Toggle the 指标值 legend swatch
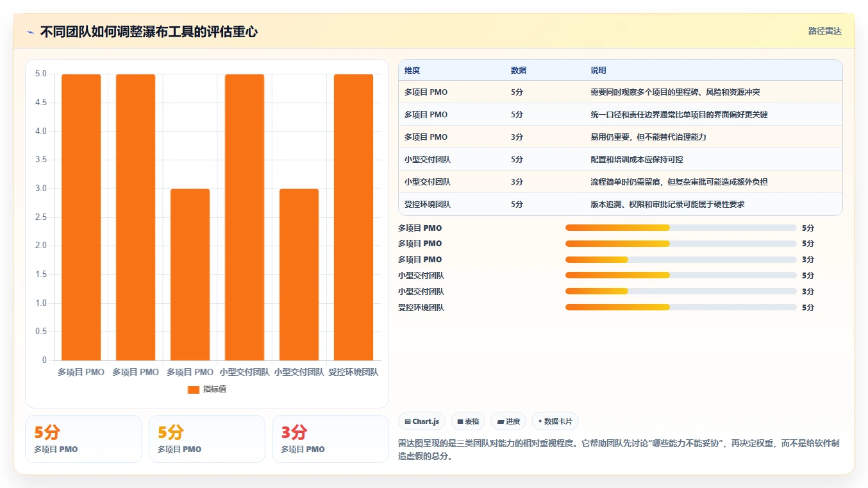Screen dimensions: 868x488 (194, 390)
